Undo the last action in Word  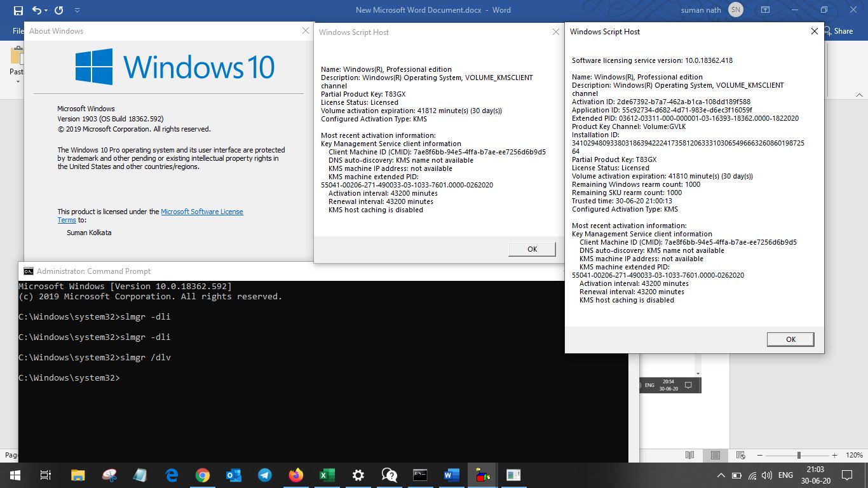pos(36,10)
